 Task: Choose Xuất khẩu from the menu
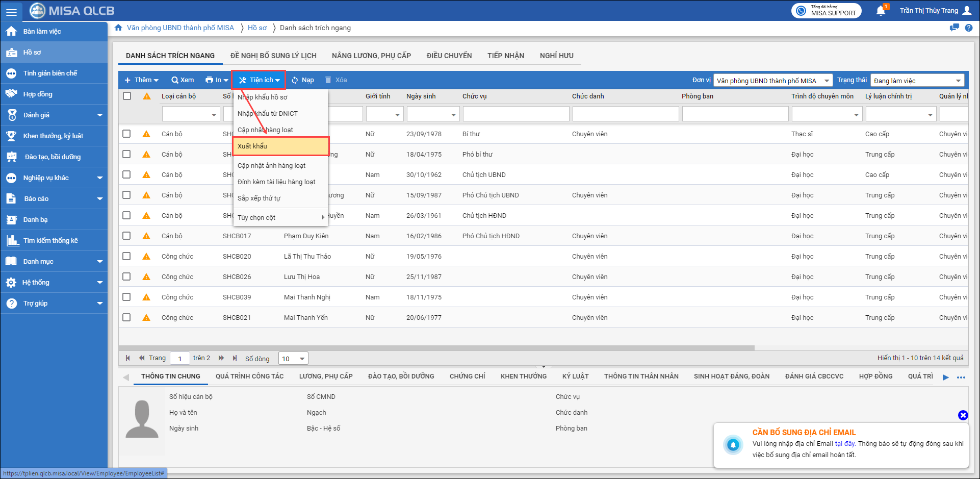(x=280, y=146)
